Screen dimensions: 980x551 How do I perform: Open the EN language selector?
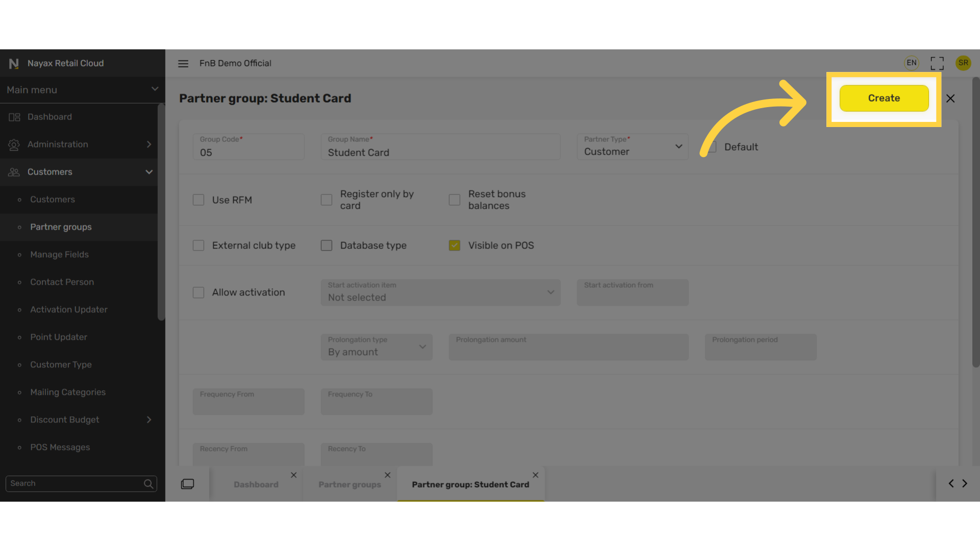click(x=912, y=63)
